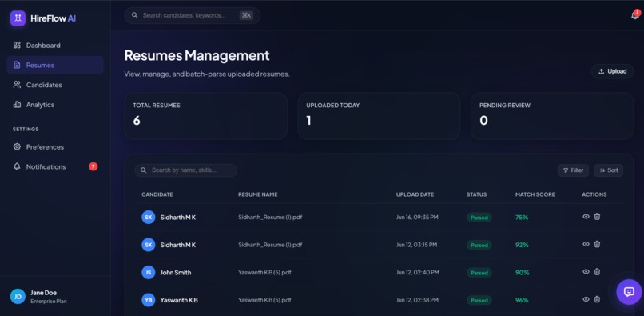The width and height of the screenshot is (644, 316).
Task: Open Sidharth_Resume (1).pdf uploaded Jun 16
Action: (x=270, y=218)
